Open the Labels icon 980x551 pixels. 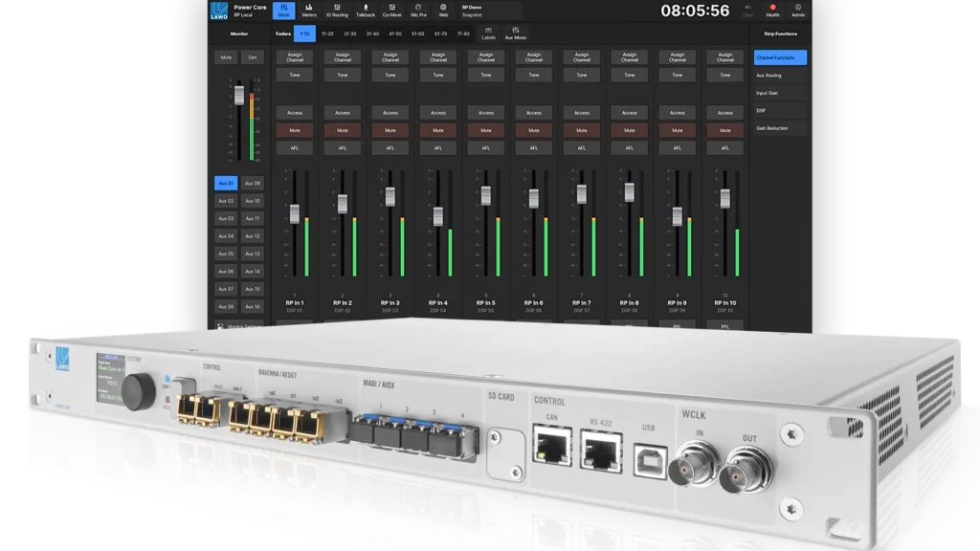(488, 33)
